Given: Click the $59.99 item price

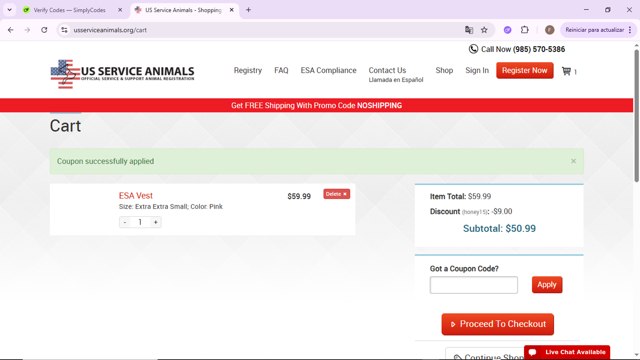Looking at the screenshot, I should coord(299,196).
